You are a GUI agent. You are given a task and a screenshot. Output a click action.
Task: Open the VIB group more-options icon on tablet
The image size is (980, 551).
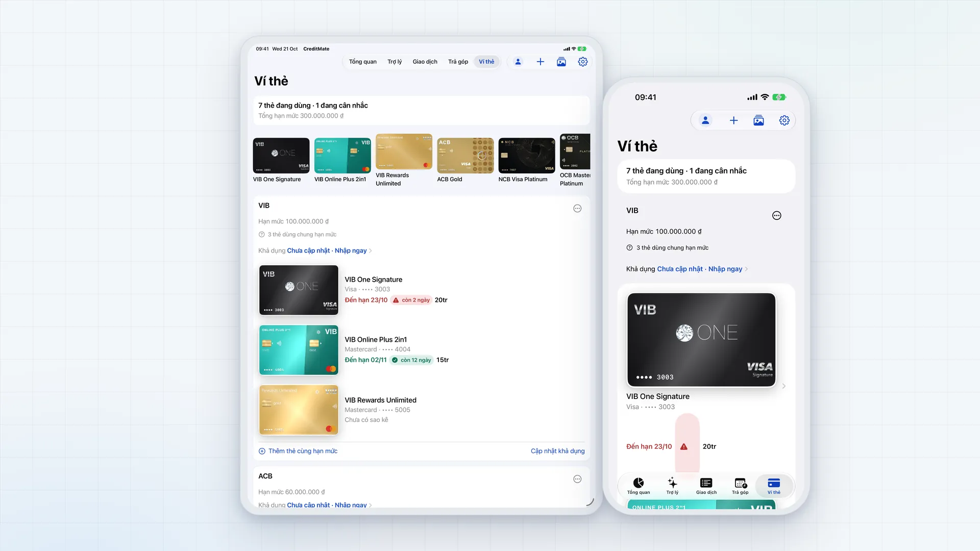577,208
